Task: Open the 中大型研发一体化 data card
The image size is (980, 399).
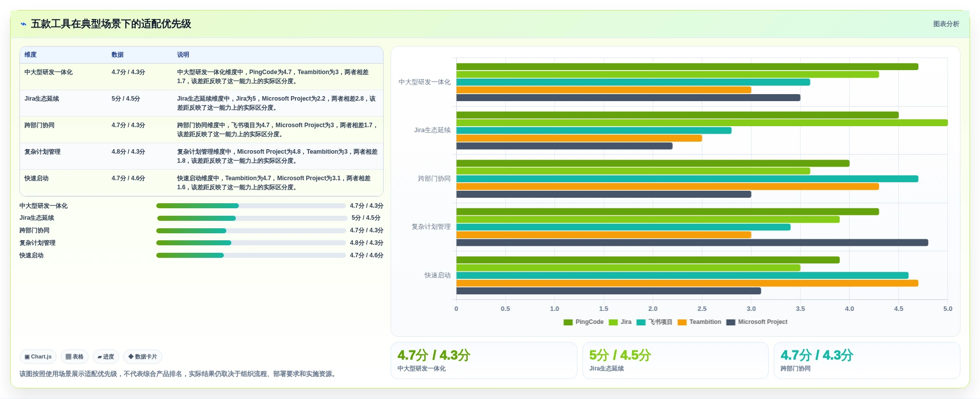Action: click(x=484, y=360)
